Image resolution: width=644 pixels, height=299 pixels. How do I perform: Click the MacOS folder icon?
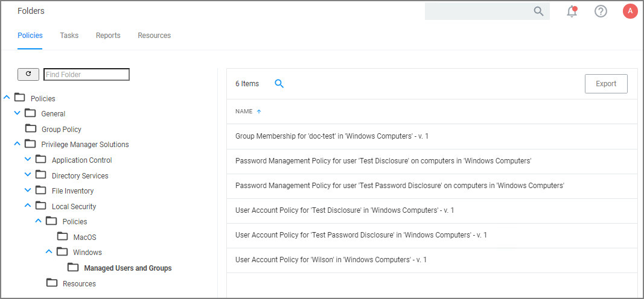point(63,237)
